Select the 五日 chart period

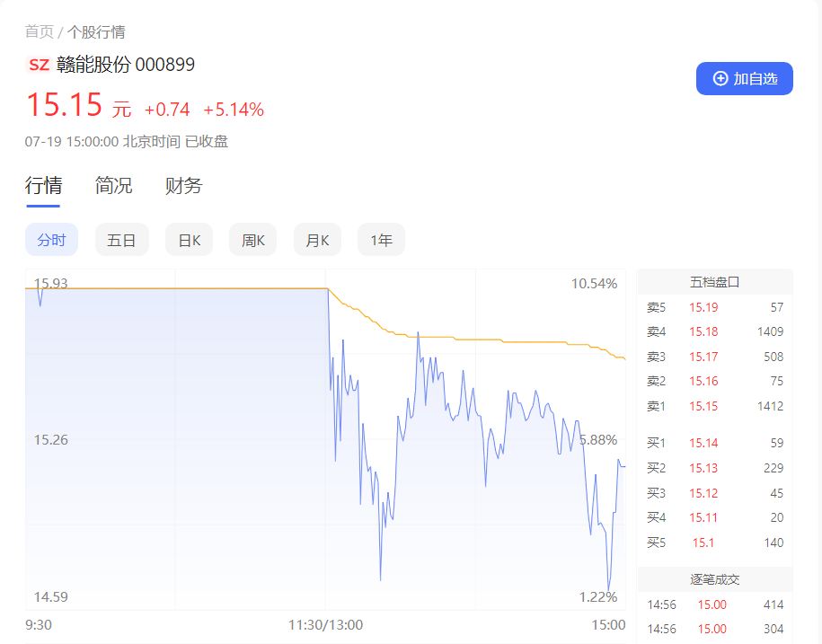(121, 240)
